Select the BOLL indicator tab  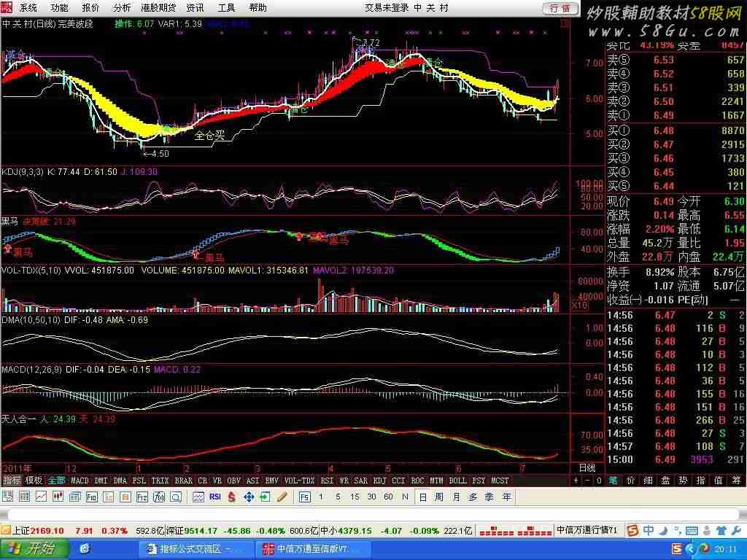point(457,481)
